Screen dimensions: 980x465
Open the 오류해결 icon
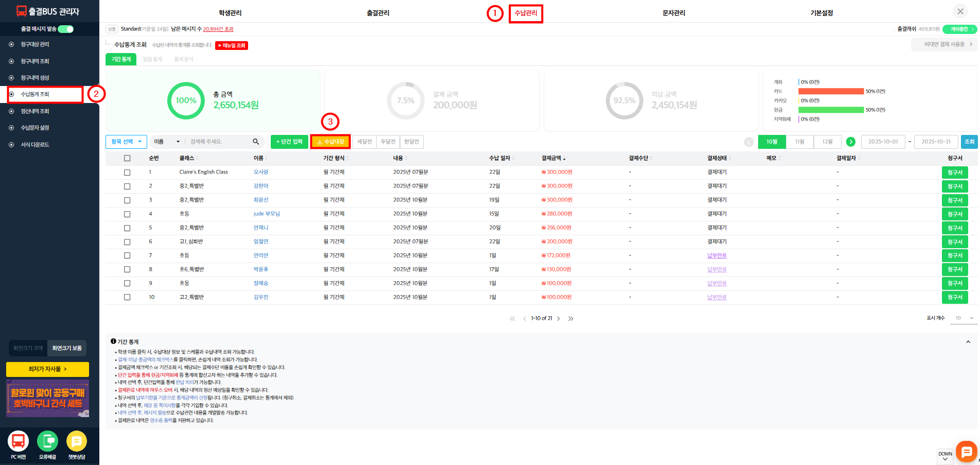pos(47,441)
